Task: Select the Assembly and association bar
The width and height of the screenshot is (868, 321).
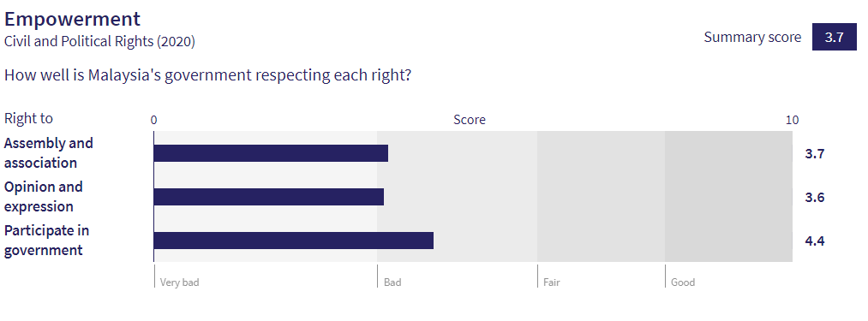Action: (271, 153)
